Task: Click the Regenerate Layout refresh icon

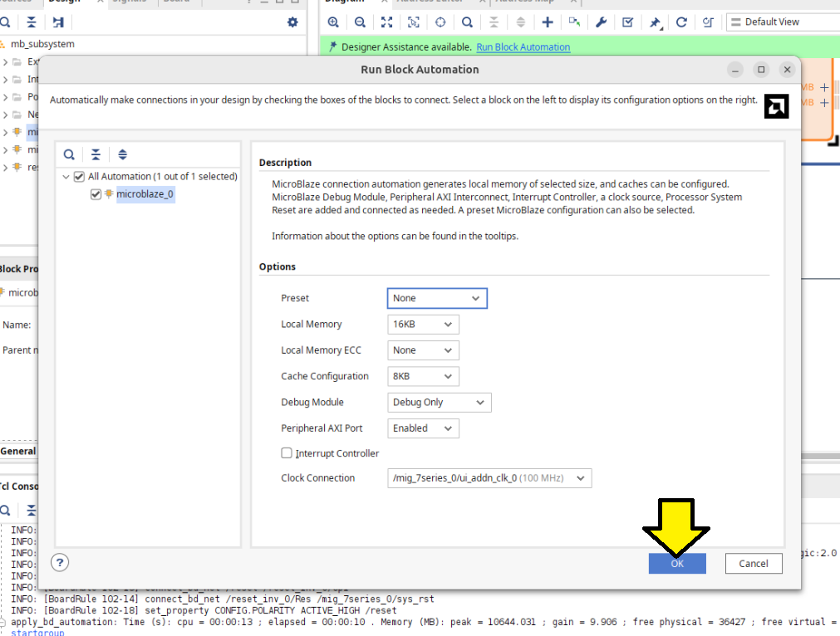Action: [x=682, y=22]
